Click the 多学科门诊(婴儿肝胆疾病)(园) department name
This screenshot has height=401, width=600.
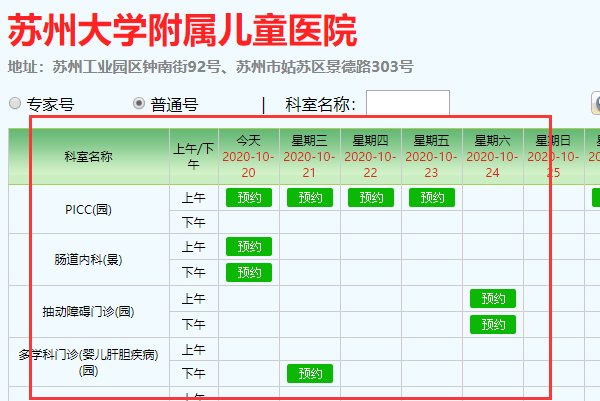point(88,362)
